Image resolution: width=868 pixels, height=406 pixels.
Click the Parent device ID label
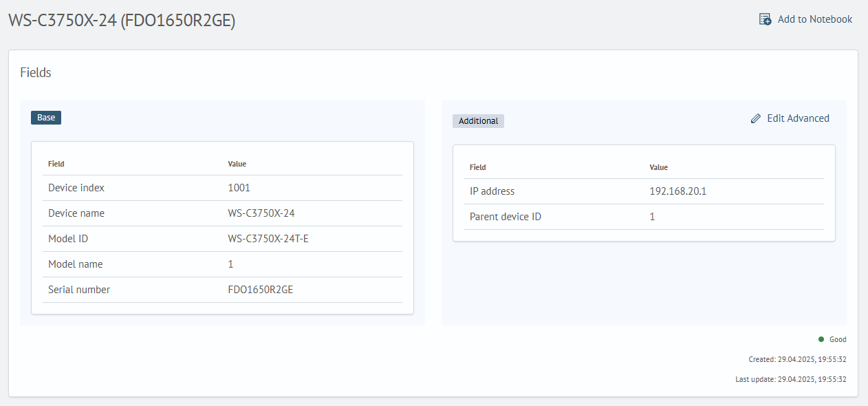[x=506, y=217]
